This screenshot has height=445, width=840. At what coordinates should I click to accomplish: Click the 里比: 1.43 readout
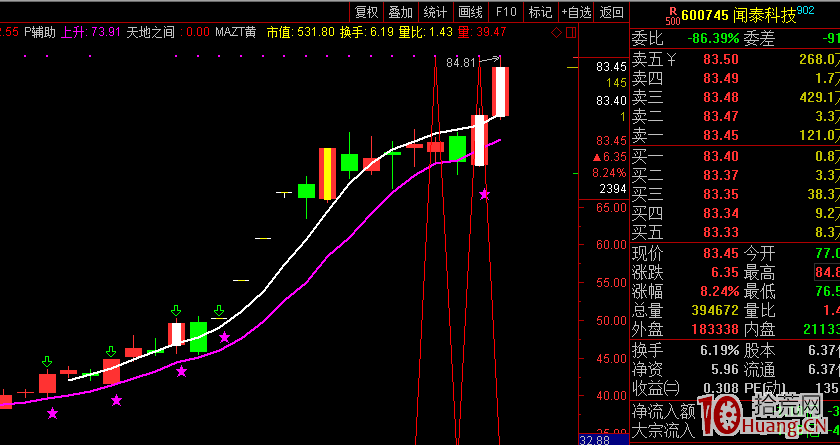point(426,33)
